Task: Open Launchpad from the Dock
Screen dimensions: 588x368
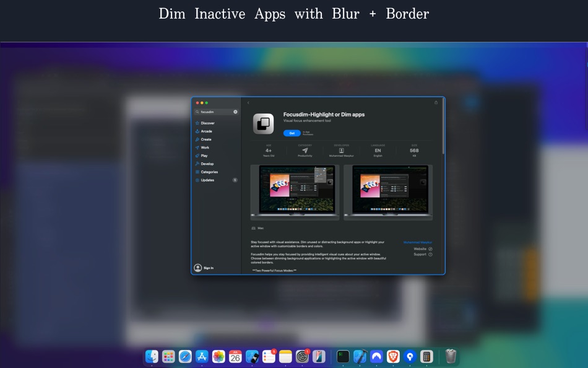Action: tap(168, 356)
